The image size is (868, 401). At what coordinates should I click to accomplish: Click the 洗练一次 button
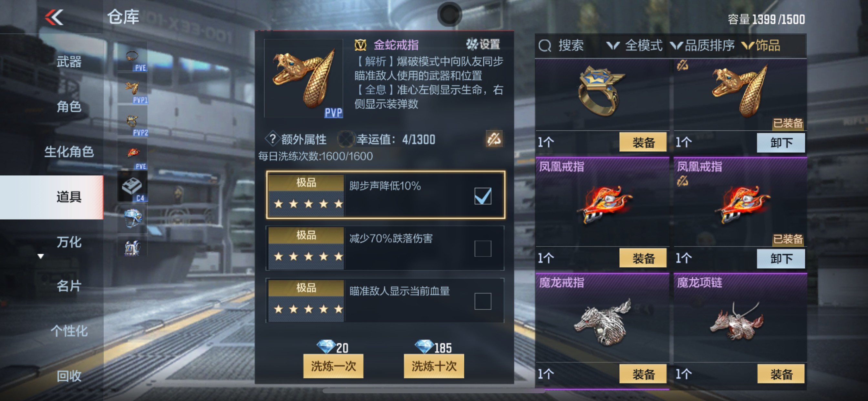(333, 365)
